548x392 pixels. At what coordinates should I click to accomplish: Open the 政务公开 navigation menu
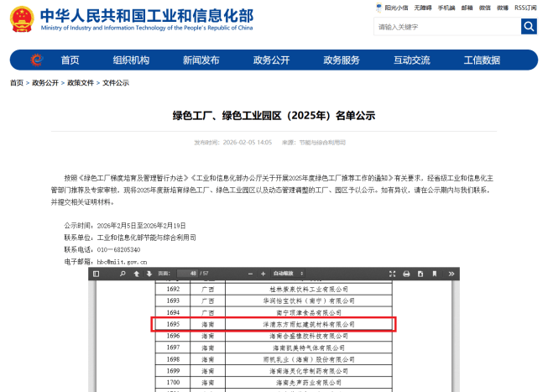coord(271,60)
